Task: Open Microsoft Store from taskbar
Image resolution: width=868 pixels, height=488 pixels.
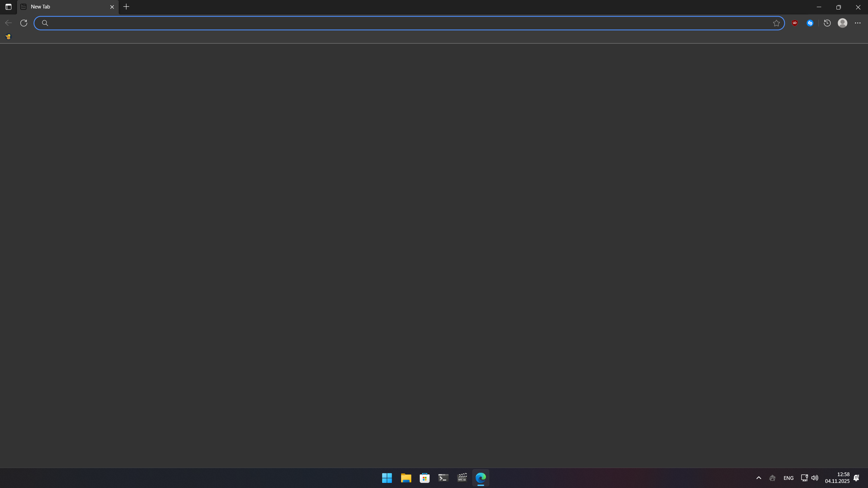Action: tap(425, 478)
